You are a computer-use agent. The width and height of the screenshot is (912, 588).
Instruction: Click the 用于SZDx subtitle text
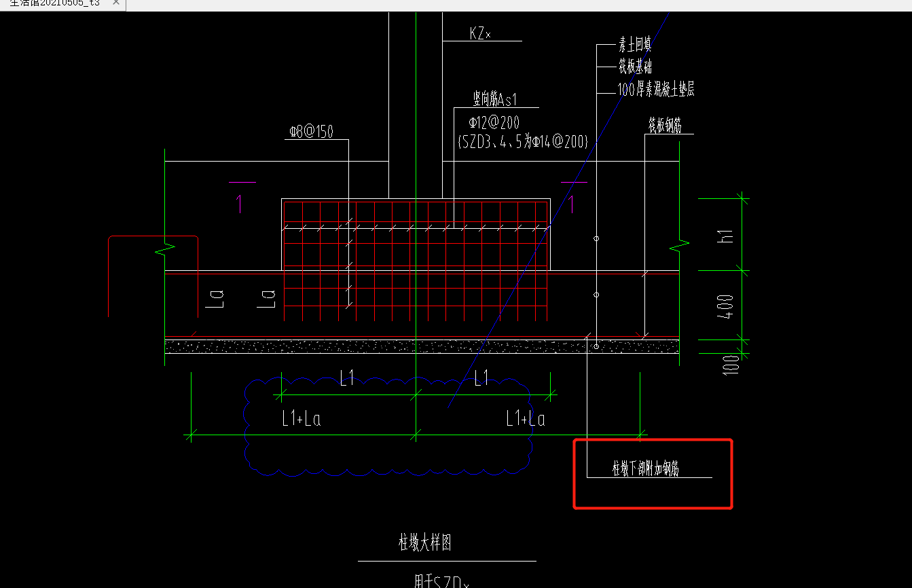tap(442, 582)
